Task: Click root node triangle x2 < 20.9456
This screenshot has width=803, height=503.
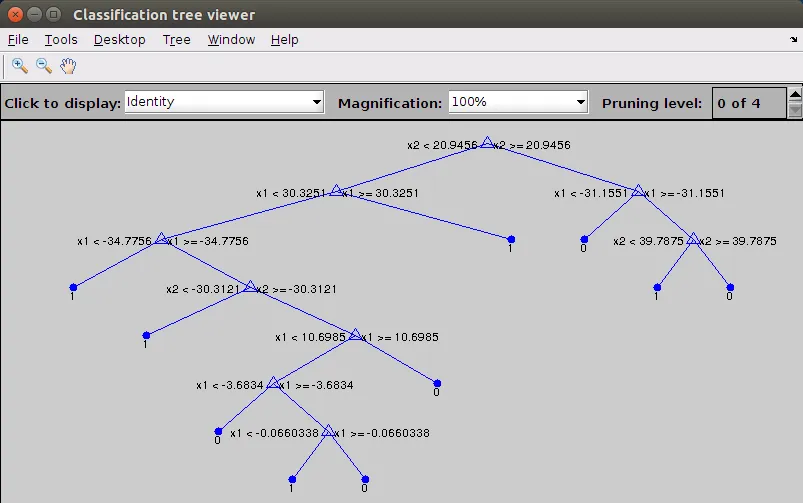Action: coord(487,143)
